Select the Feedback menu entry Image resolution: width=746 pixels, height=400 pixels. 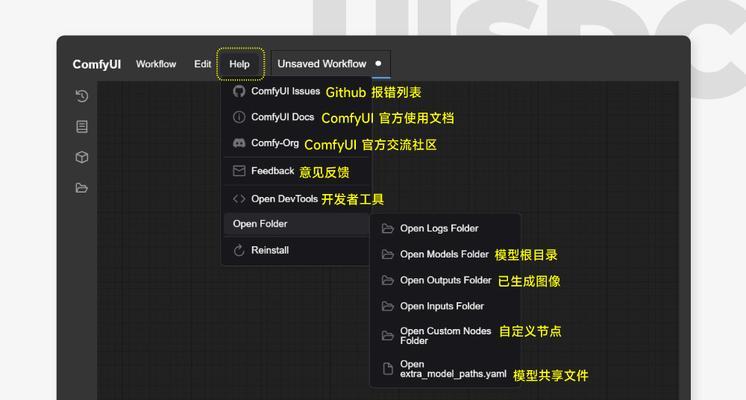click(x=297, y=171)
